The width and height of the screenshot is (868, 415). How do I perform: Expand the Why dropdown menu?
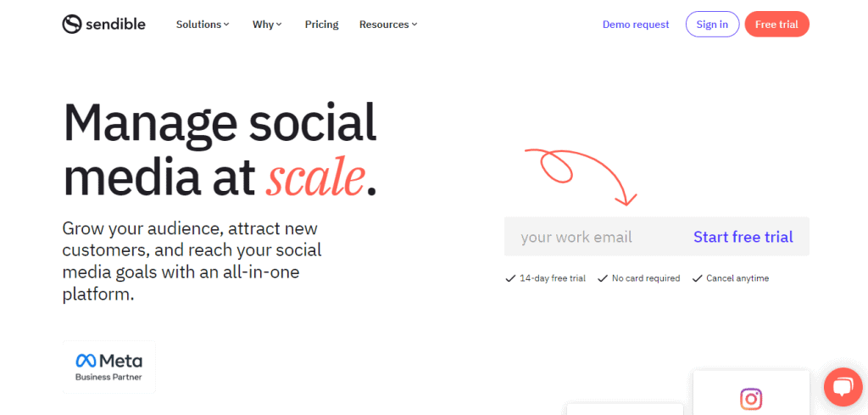[x=267, y=25]
